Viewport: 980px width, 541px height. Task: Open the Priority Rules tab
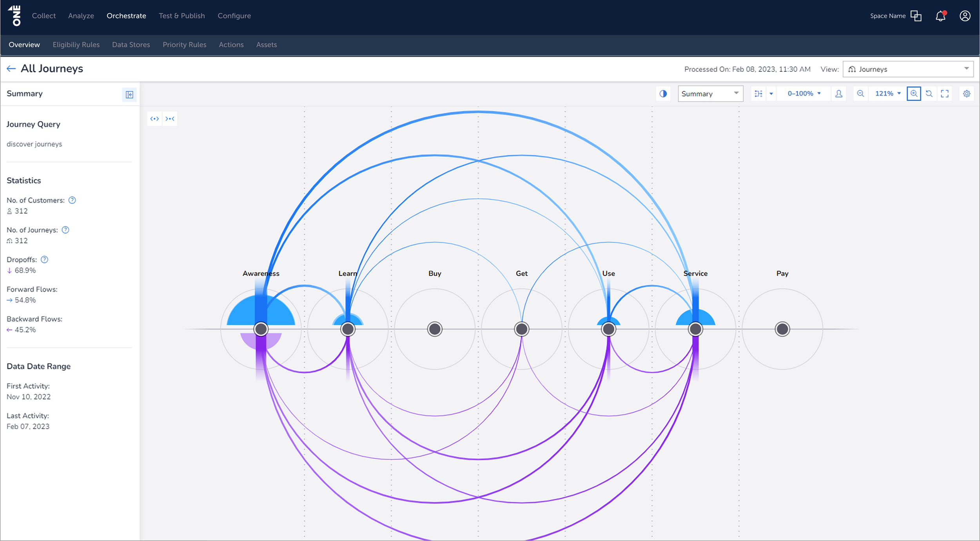[x=184, y=45]
